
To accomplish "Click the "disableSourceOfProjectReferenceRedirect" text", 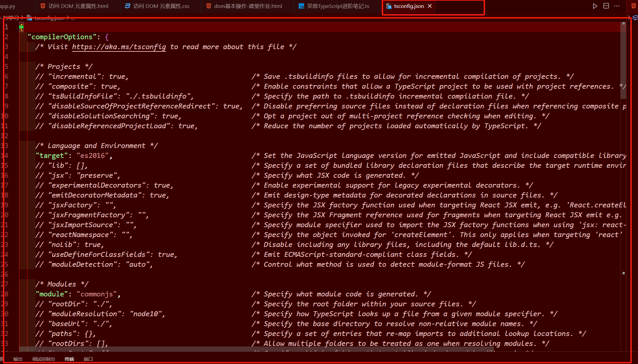I will 131,106.
